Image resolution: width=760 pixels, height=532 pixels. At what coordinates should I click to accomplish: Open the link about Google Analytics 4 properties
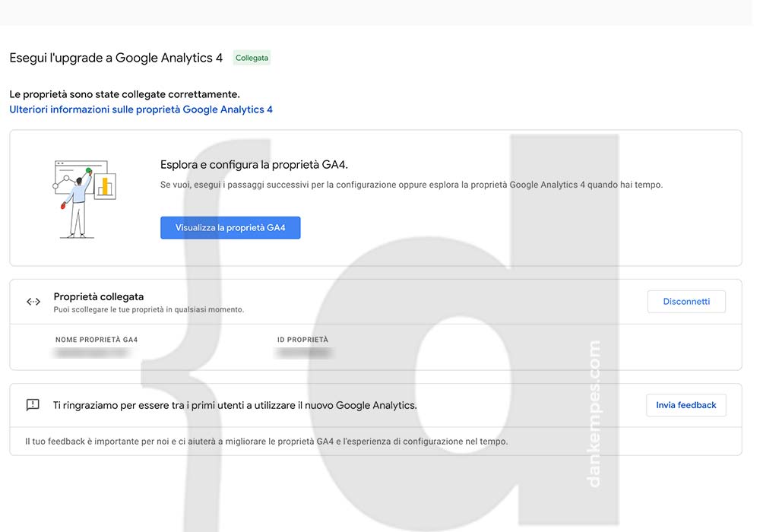(141, 109)
